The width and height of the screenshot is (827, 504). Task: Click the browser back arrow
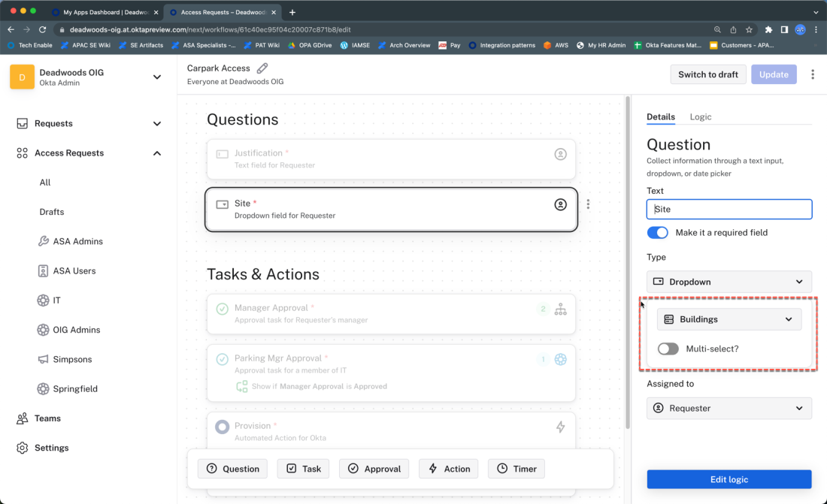click(x=11, y=29)
